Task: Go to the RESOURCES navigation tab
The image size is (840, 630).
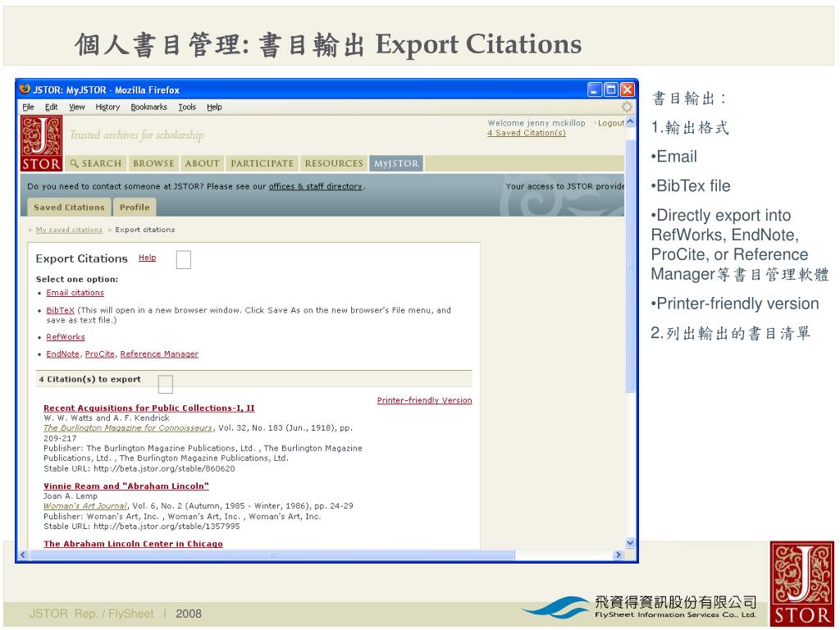Action: [334, 163]
